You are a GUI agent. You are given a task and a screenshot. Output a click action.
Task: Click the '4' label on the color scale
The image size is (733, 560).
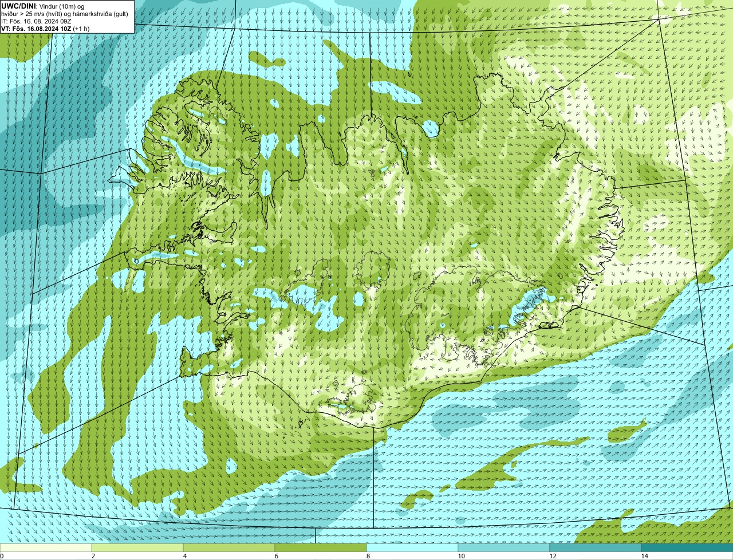185,556
